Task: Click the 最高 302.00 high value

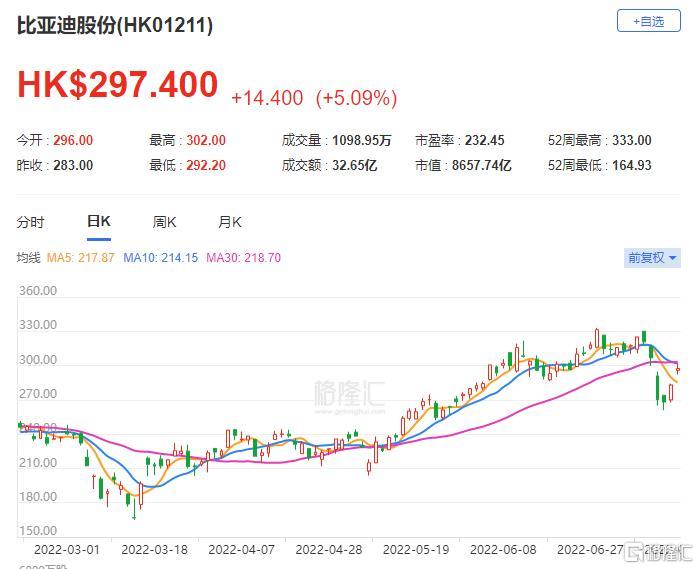Action: click(206, 140)
